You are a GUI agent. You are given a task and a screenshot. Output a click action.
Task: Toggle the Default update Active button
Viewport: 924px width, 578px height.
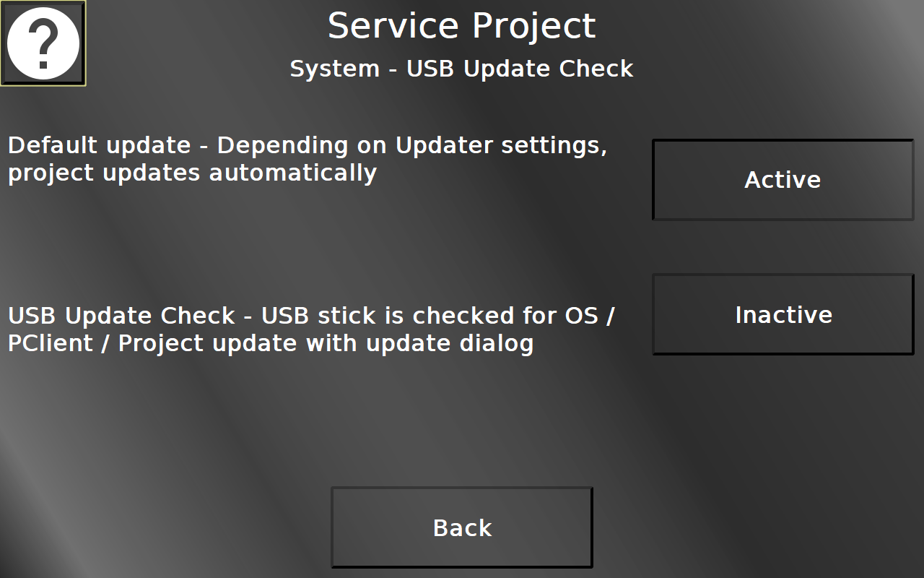pos(783,180)
